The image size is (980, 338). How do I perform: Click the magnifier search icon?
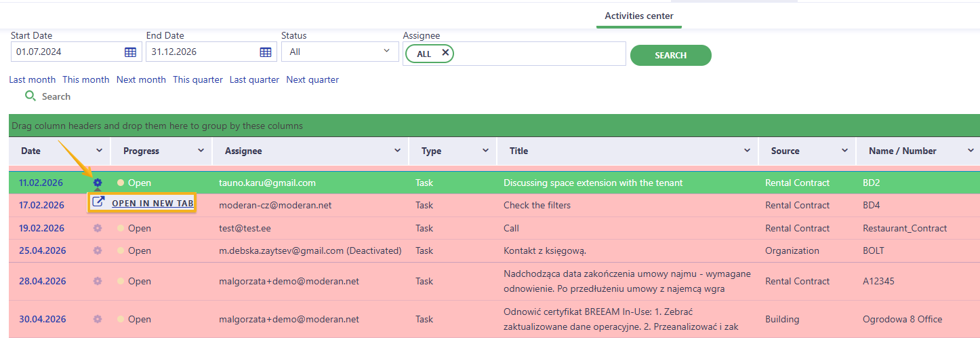[x=30, y=96]
